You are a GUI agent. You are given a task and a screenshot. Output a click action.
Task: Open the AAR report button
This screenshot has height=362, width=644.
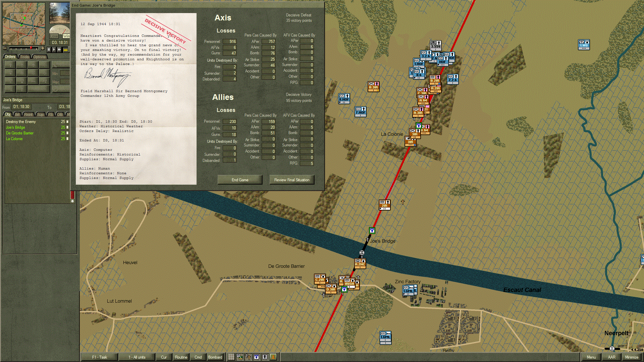click(611, 357)
